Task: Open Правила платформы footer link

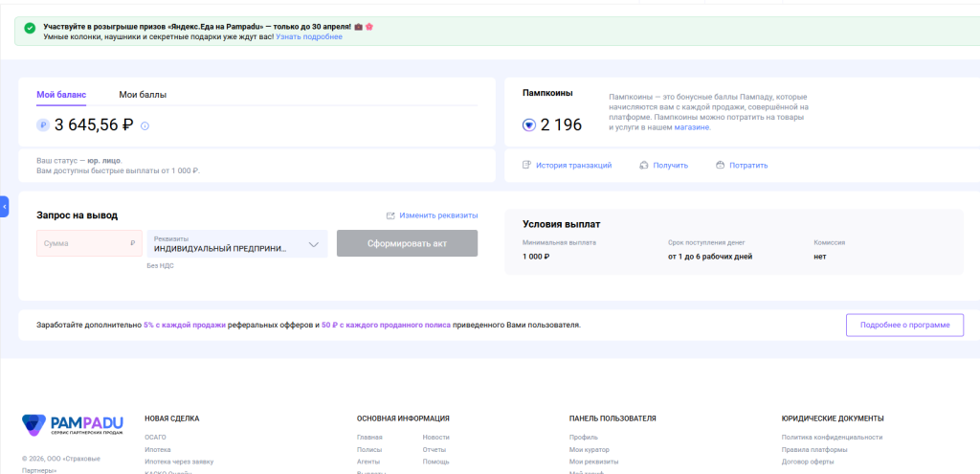Action: pos(814,450)
